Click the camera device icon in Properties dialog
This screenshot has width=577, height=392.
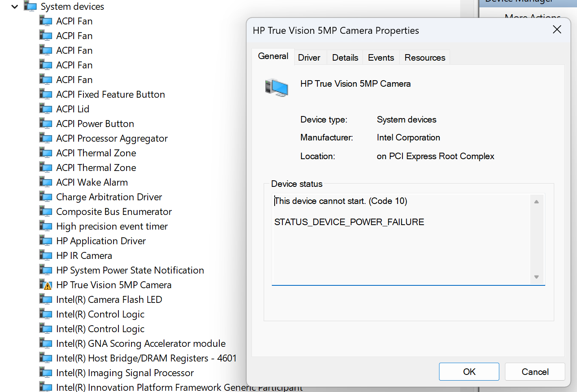tap(277, 88)
